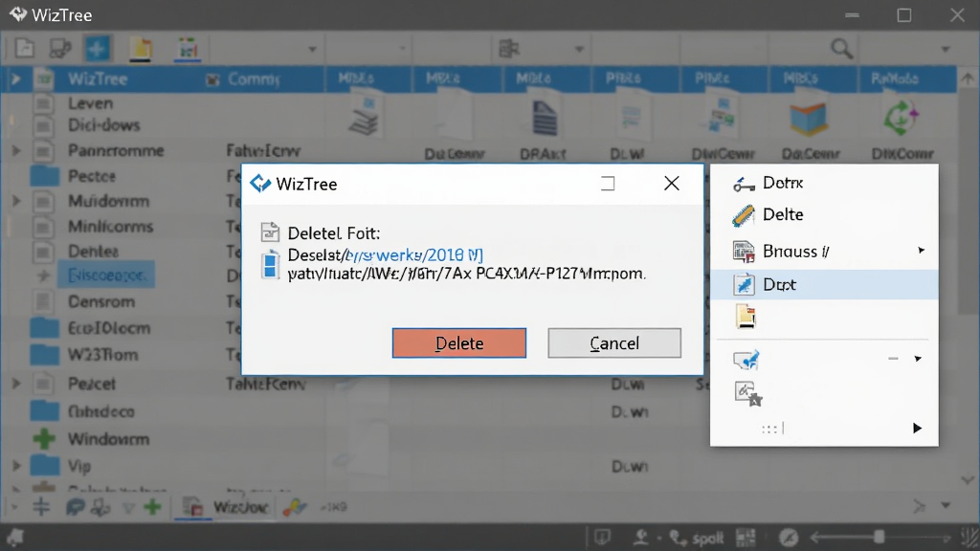This screenshot has width=980, height=551.
Task: Click the Commi column header
Action: [253, 79]
